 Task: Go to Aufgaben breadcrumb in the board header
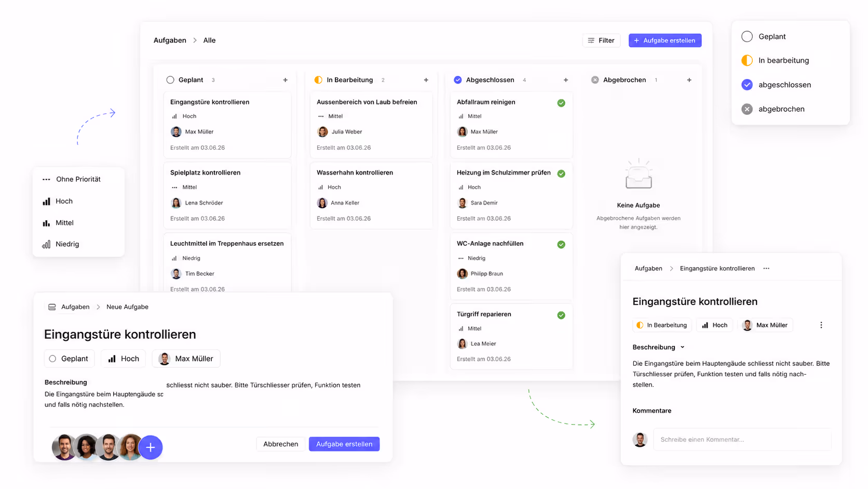point(170,41)
